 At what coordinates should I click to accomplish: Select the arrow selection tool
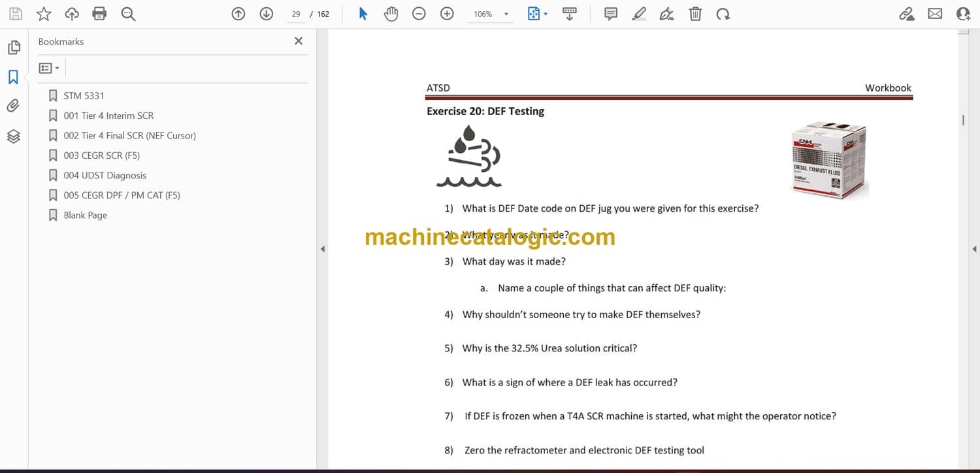[363, 14]
